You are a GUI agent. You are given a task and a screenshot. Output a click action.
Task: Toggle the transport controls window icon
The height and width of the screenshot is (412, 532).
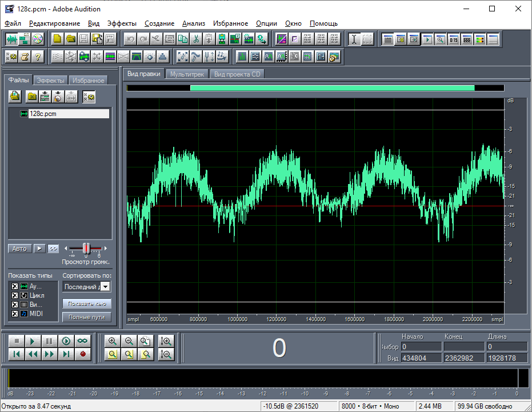pos(427,39)
